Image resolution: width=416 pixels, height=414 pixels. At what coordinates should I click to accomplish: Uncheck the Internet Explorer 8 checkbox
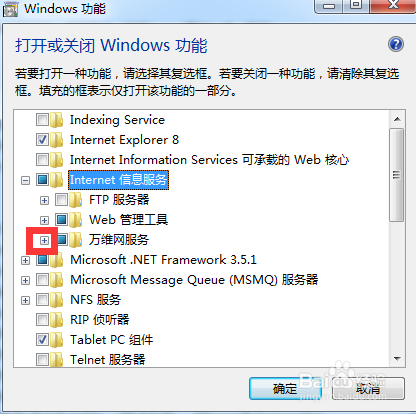pos(42,140)
